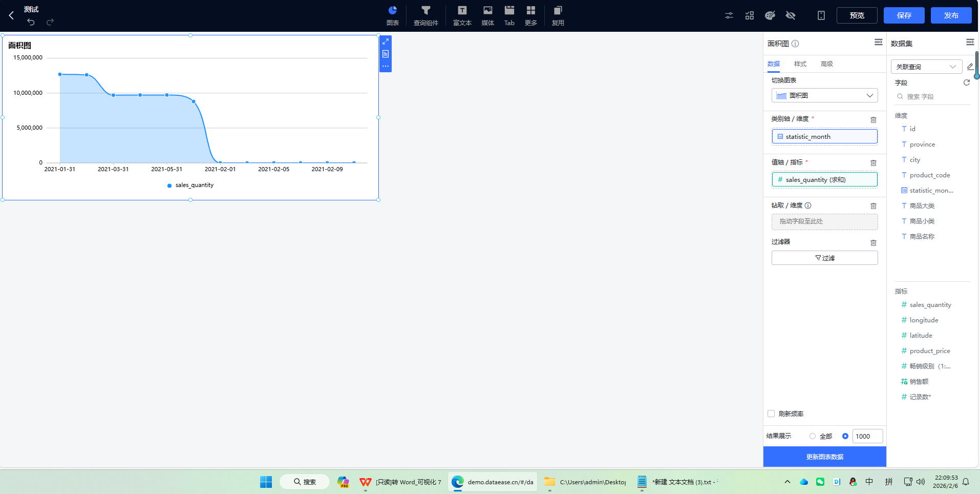Add a 查询组件 query component
The image size is (980, 494).
coord(426,15)
